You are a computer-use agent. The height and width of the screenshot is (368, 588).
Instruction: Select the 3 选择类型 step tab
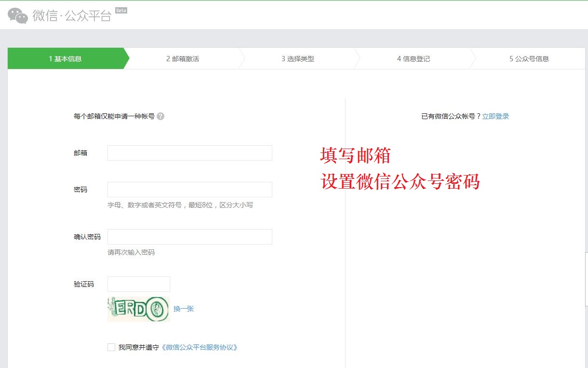pos(298,59)
